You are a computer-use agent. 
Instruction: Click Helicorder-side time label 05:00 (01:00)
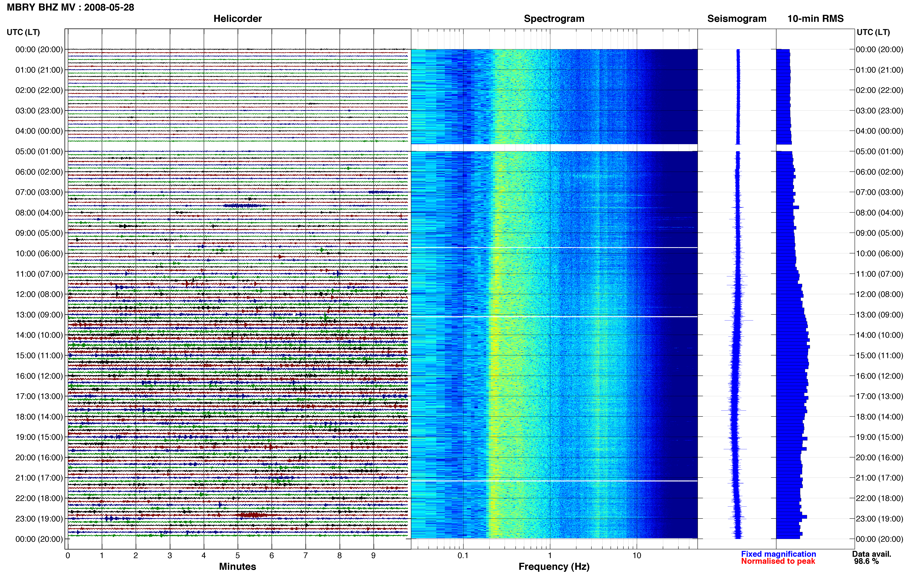pos(39,151)
